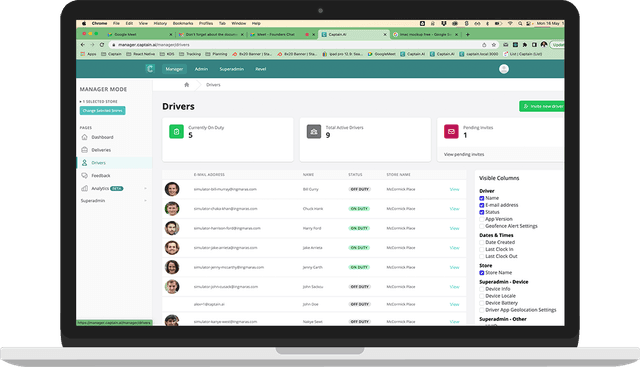Go to Deliveries page in sidebar

(101, 150)
